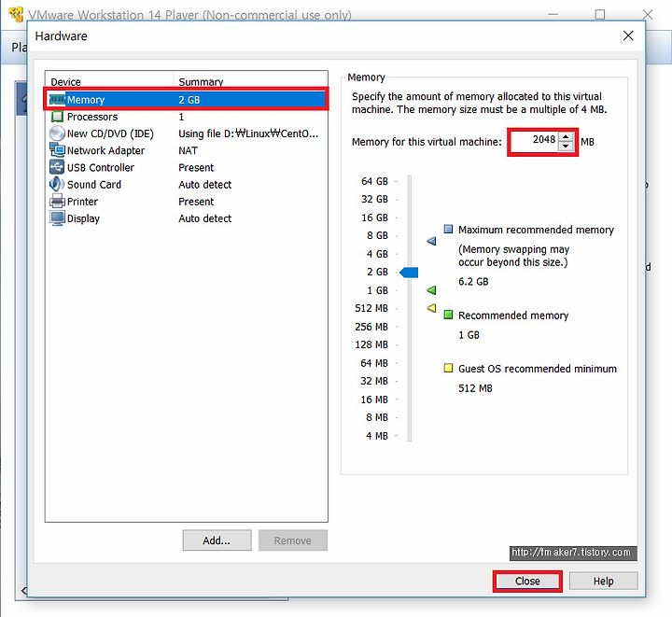Click the '6.2 GB' maximum memory value

tap(473, 282)
